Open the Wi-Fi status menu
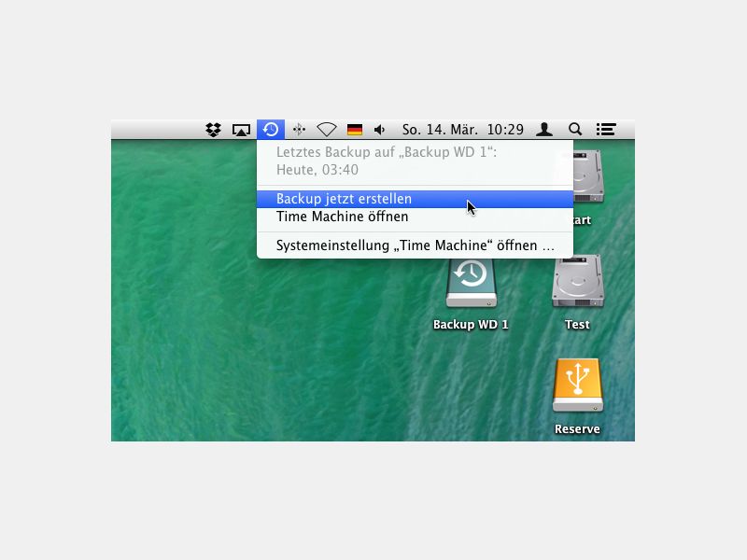The height and width of the screenshot is (560, 747). coord(327,130)
